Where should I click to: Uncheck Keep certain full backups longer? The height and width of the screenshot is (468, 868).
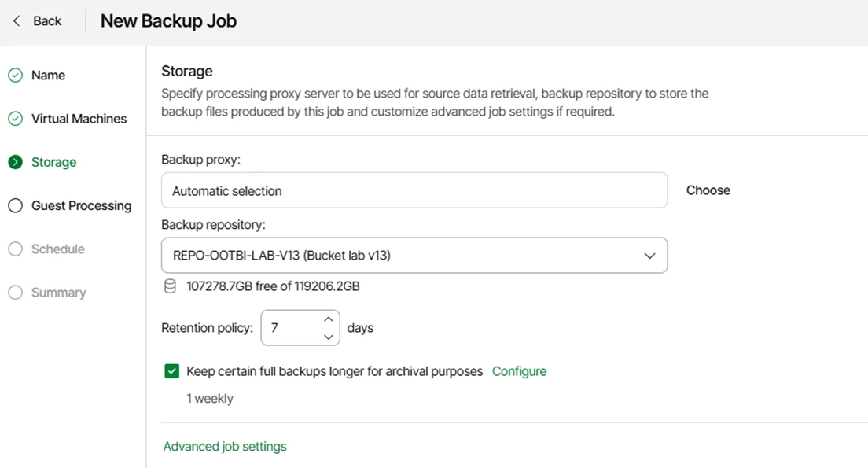click(x=171, y=371)
